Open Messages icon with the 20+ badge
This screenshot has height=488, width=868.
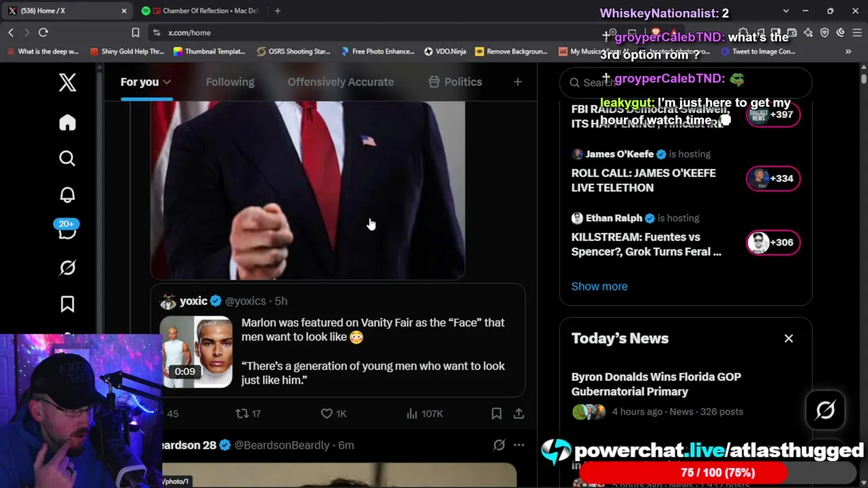pyautogui.click(x=67, y=230)
